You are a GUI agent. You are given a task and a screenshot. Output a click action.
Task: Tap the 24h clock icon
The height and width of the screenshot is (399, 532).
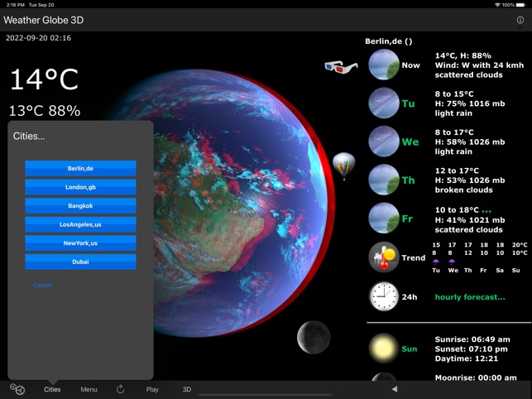coord(384,296)
